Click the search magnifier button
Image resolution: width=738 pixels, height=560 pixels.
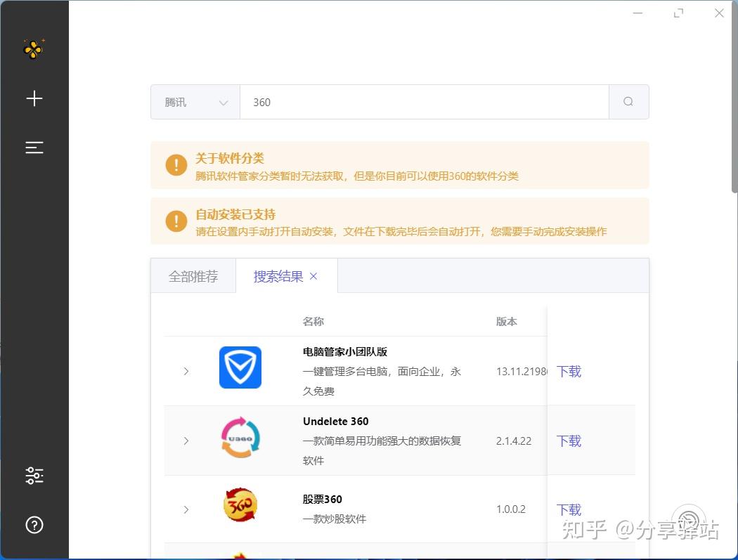pyautogui.click(x=628, y=102)
